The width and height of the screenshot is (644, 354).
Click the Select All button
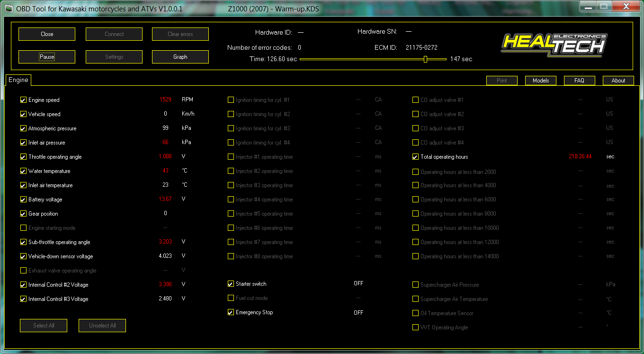(x=44, y=326)
